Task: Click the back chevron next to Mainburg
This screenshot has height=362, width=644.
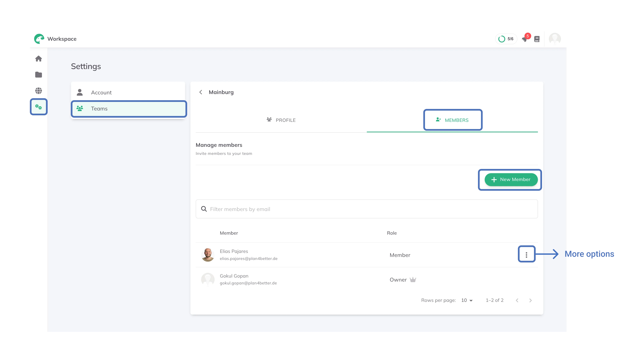Action: coord(201,92)
